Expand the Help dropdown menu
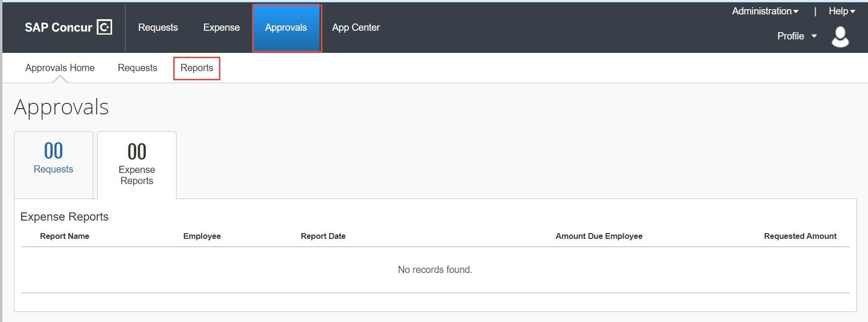 pyautogui.click(x=842, y=11)
